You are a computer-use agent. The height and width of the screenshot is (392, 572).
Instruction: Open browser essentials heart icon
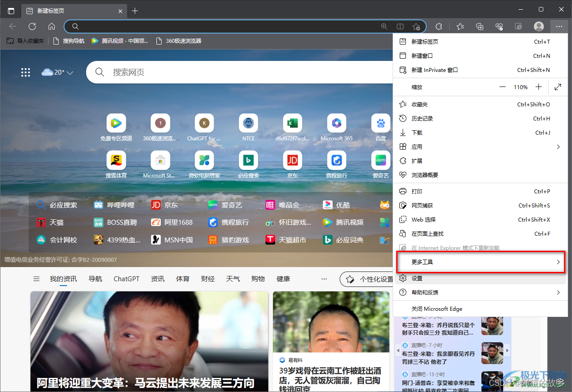pos(499,26)
